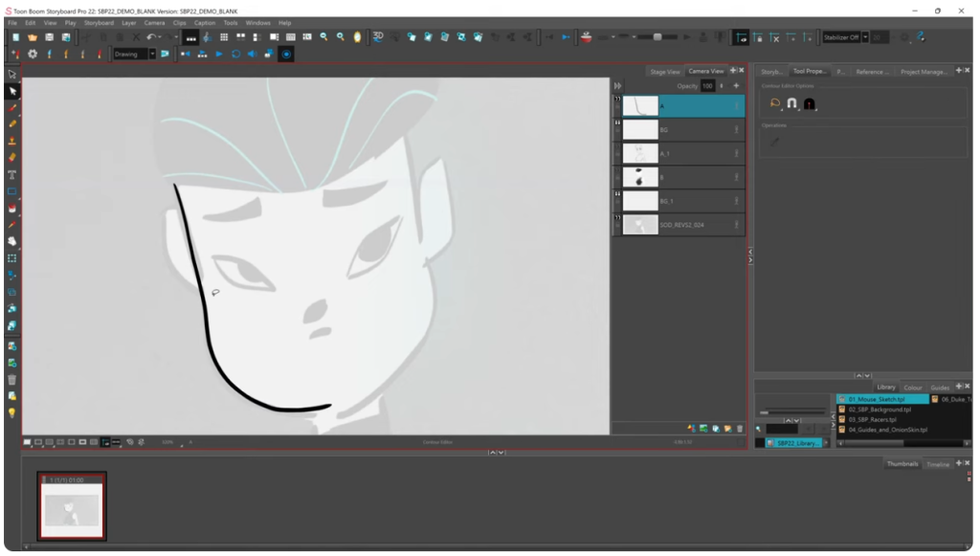This screenshot has height=556, width=980.
Task: Toggle the sound playback speaker icon
Action: coord(253,55)
